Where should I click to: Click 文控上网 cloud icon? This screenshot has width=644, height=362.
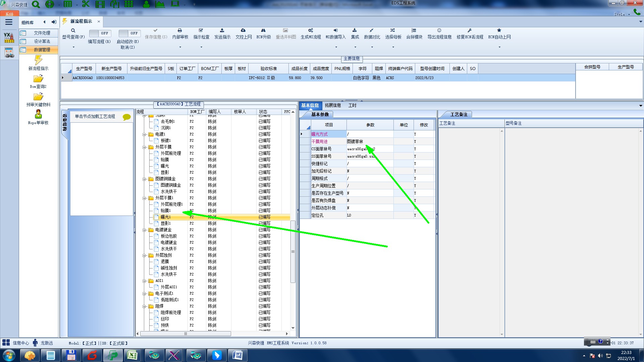(243, 30)
